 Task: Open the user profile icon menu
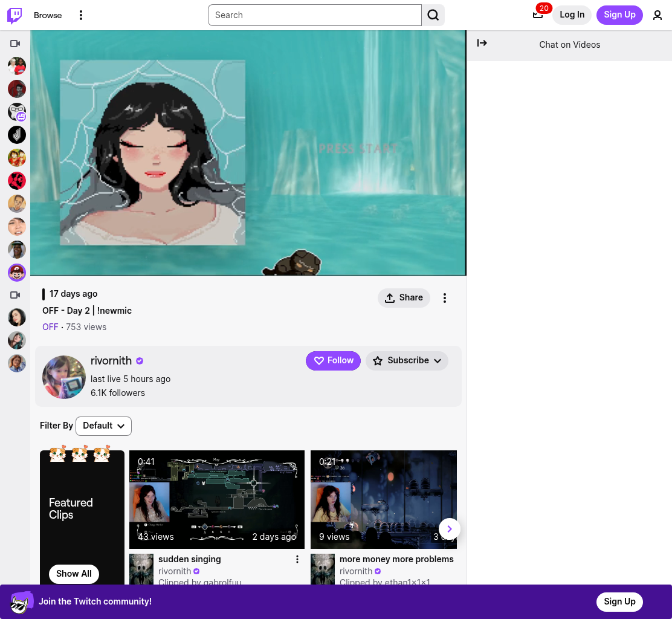[657, 15]
